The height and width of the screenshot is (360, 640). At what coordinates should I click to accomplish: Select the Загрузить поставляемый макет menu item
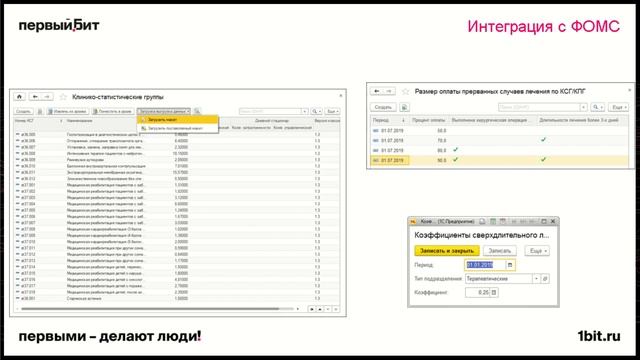pyautogui.click(x=178, y=128)
